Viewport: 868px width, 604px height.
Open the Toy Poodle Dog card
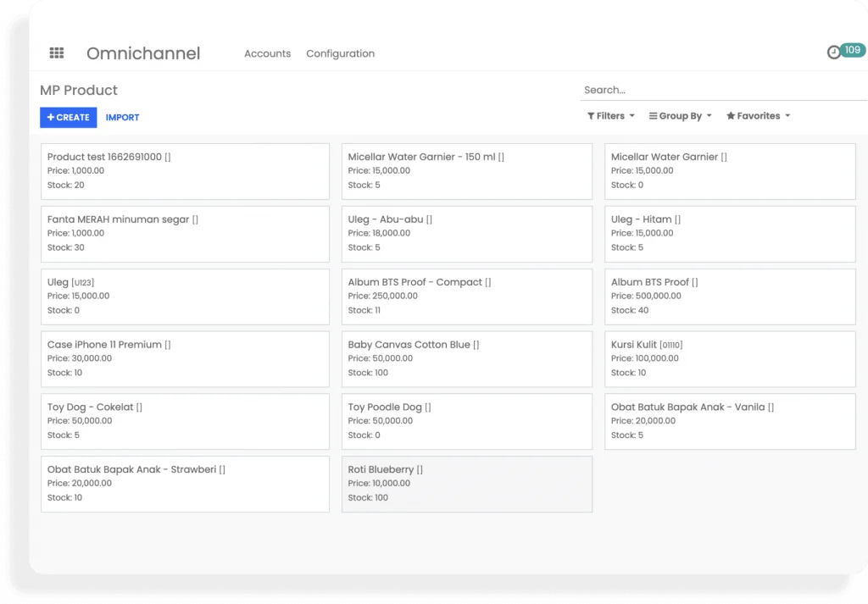(467, 422)
